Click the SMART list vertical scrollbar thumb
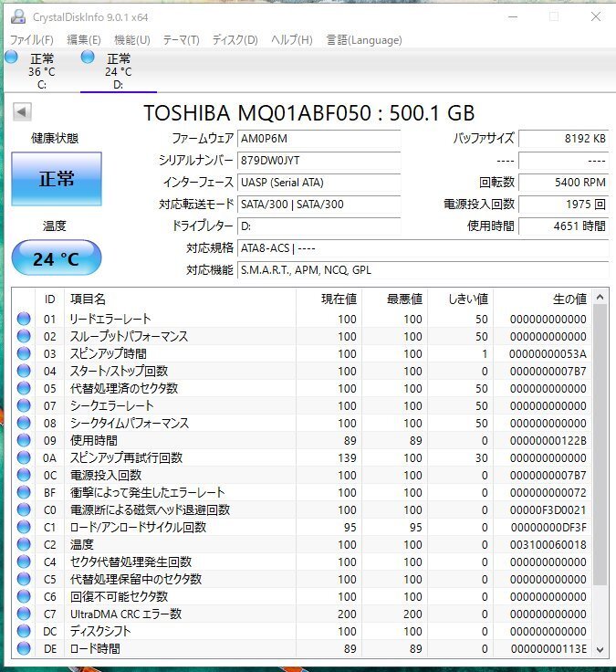 pos(600,445)
